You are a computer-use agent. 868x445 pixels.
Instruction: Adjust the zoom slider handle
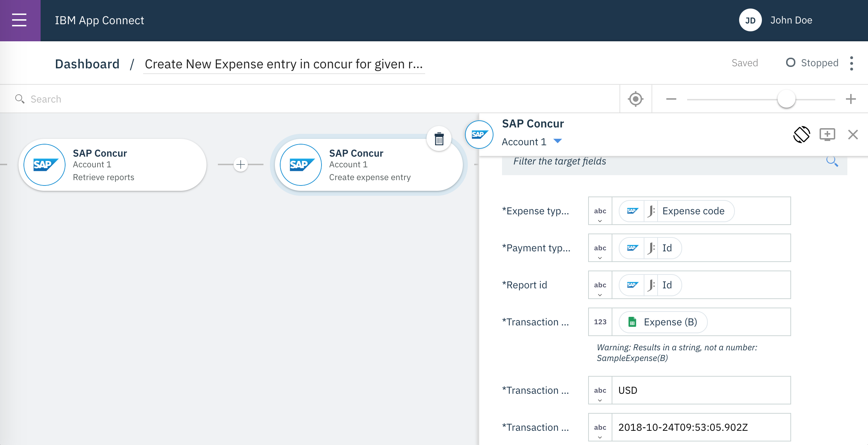coord(786,99)
